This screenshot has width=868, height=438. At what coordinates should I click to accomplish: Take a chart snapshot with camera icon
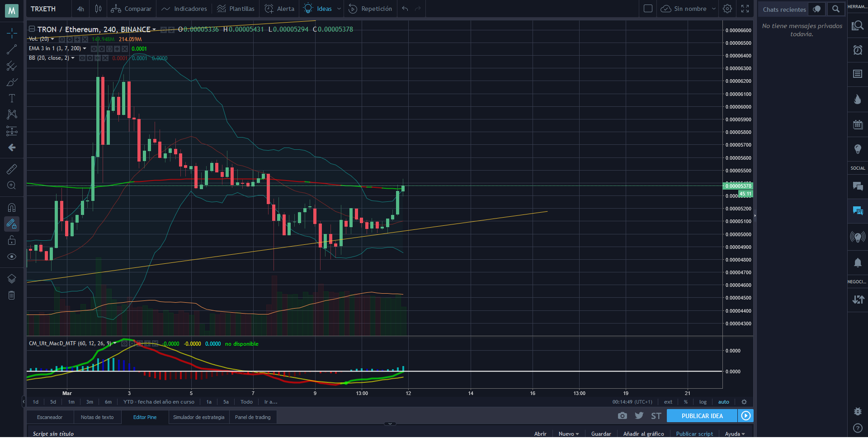pyautogui.click(x=623, y=416)
